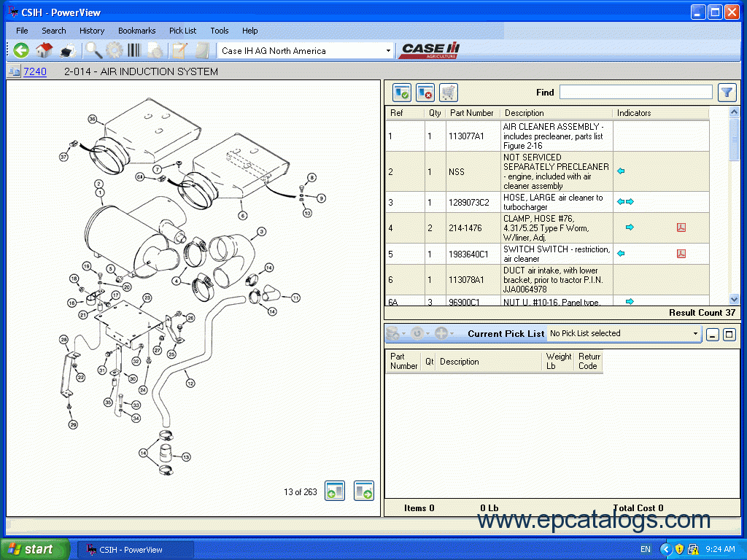This screenshot has width=747, height=560.
Task: Click the Weight Lb column header in pick list
Action: (558, 362)
